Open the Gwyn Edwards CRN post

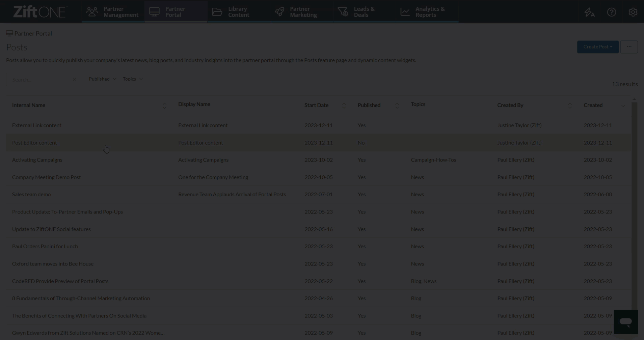[88, 333]
